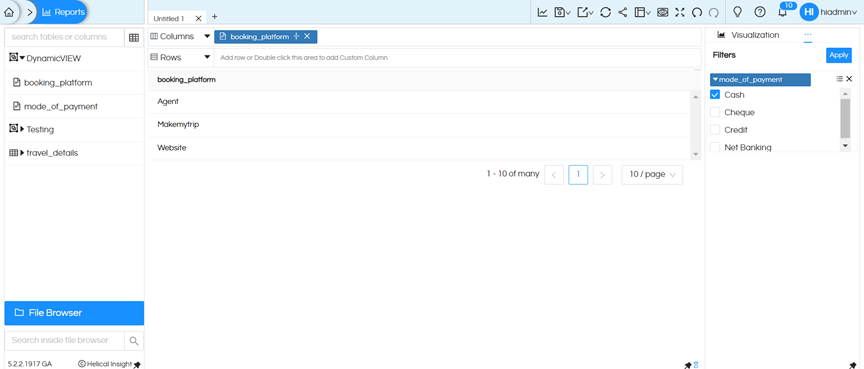Remove the mode_of_payment filter

849,79
